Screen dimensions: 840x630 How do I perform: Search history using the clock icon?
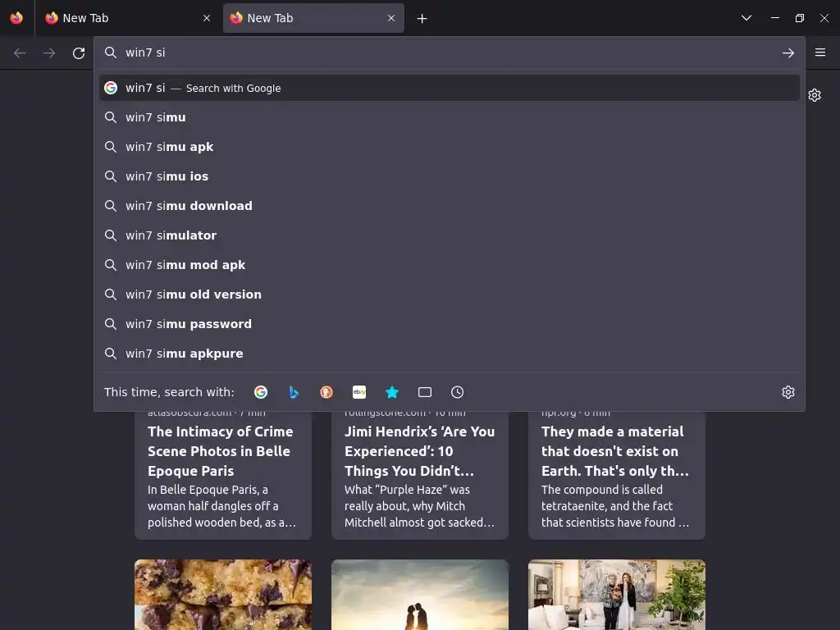click(458, 392)
